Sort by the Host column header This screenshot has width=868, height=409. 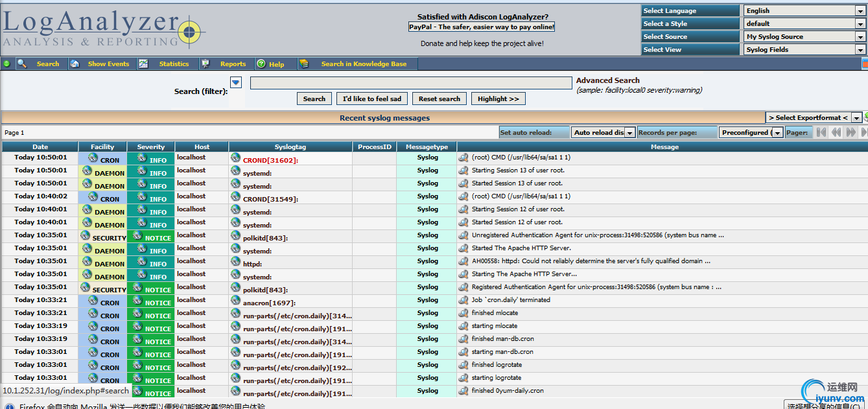(x=202, y=146)
